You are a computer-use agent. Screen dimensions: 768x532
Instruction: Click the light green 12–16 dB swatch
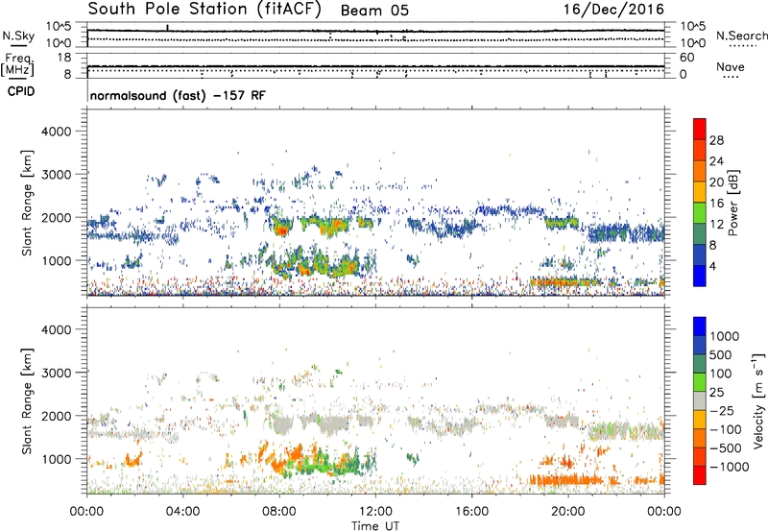(x=700, y=213)
